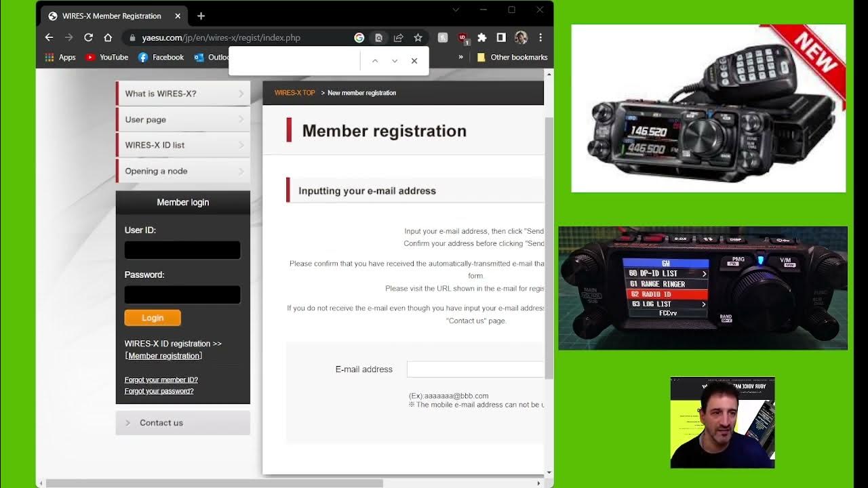Click the vertical page scrollbar
868x488 pixels.
pos(549,247)
